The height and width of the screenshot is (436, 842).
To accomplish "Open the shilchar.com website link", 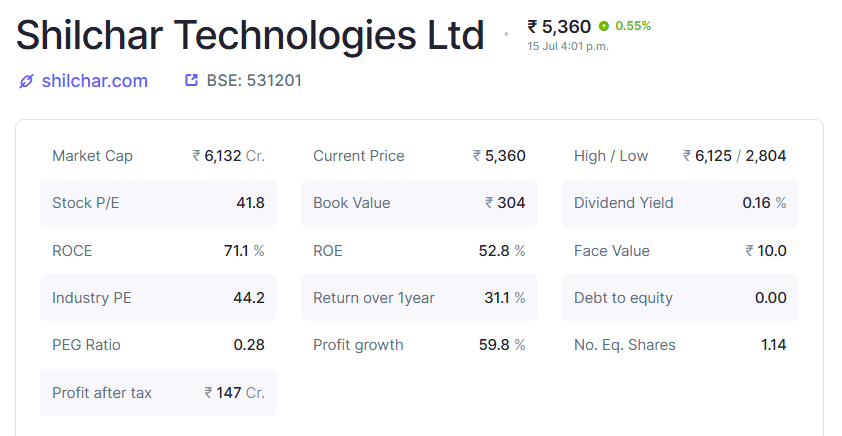I will click(95, 81).
